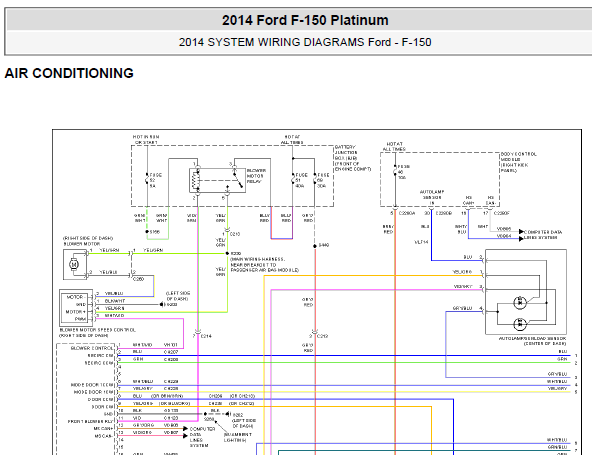The image size is (592, 455).
Task: Click the "VH101" circuit number
Action: pos(171,345)
